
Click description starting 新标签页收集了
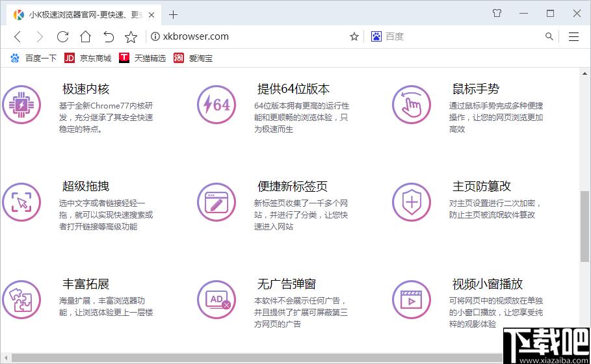(301, 214)
